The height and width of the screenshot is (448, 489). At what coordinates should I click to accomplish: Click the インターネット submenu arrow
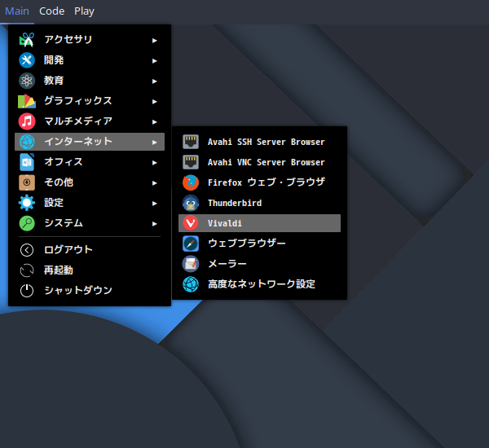point(154,143)
